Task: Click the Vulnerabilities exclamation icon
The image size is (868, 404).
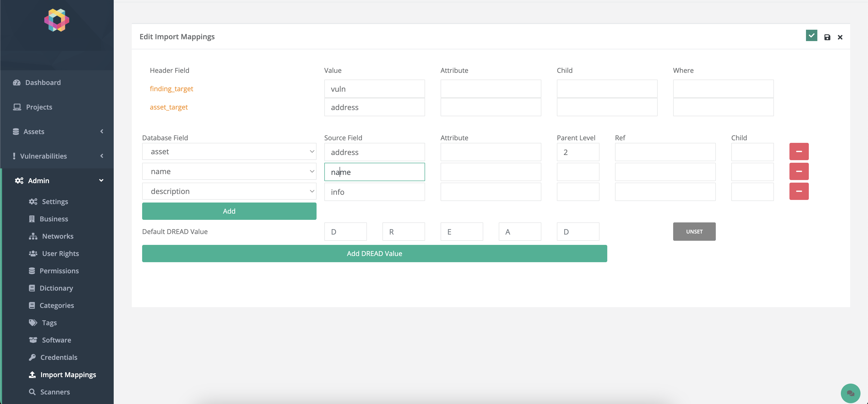Action: tap(14, 156)
